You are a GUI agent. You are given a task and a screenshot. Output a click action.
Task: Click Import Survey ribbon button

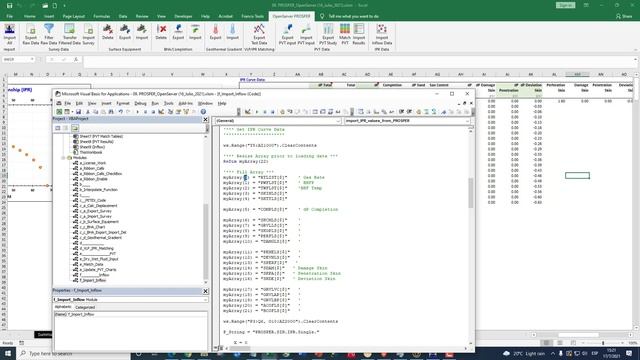click(x=89, y=34)
